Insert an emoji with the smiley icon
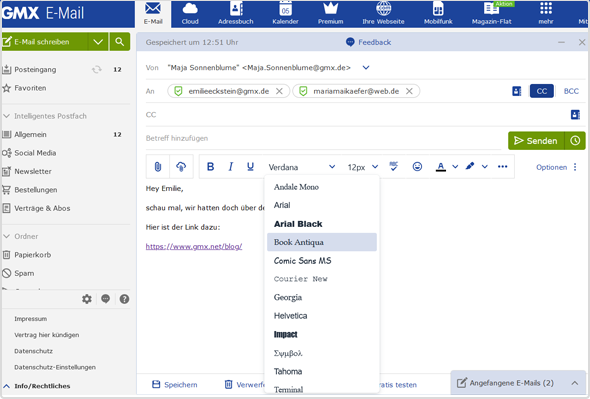 click(x=417, y=166)
